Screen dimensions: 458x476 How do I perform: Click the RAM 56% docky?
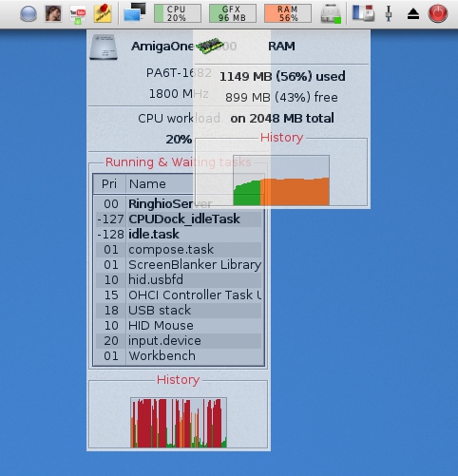click(x=288, y=13)
